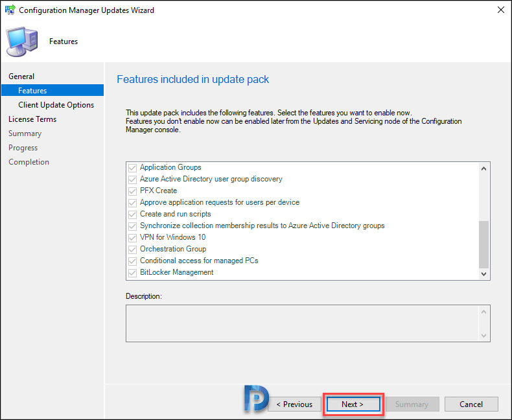Screen dimensions: 512x420
Task: Click inside the Description text box
Action: click(303, 323)
